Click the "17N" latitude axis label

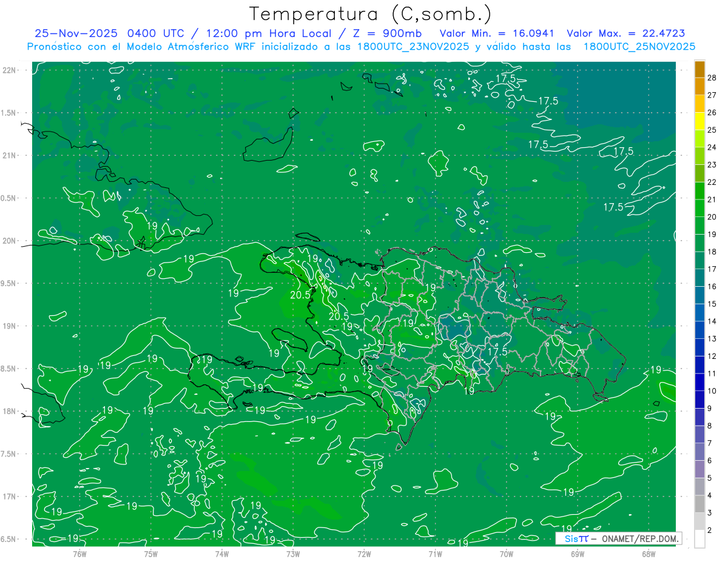click(8, 497)
